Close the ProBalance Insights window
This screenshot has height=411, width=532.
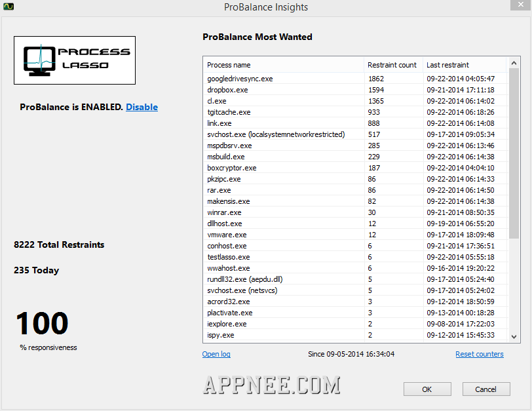[x=521, y=5]
